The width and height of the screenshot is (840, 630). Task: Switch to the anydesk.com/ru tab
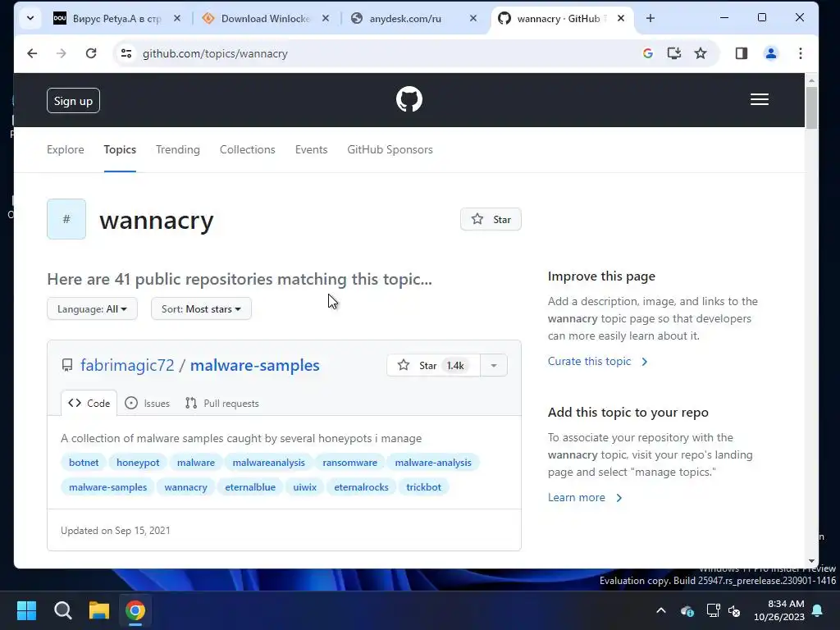[x=405, y=18]
